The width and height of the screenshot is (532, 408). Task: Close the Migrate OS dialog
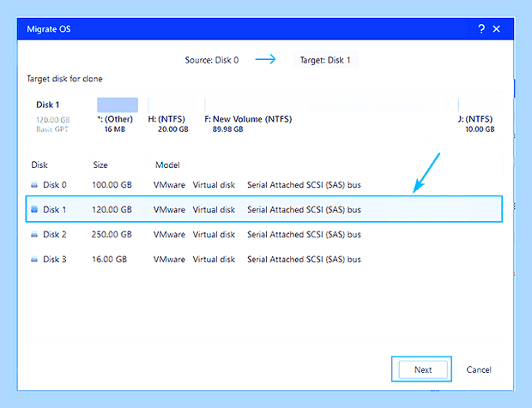[x=496, y=29]
